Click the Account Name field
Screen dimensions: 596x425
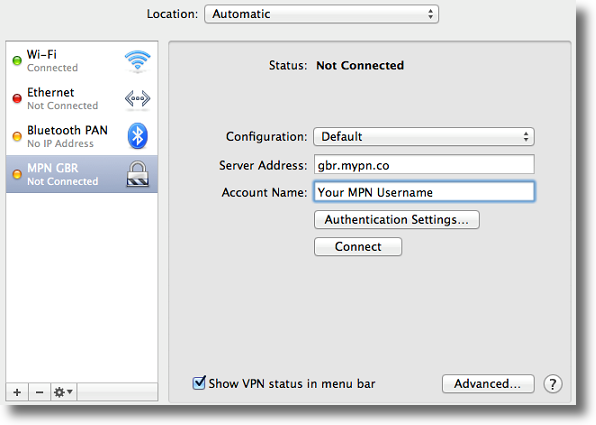coord(424,192)
